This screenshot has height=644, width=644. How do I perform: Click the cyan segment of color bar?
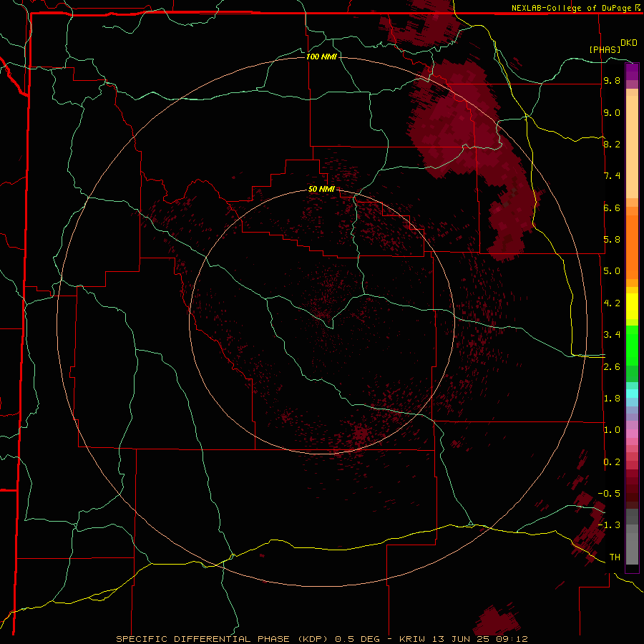(632, 394)
